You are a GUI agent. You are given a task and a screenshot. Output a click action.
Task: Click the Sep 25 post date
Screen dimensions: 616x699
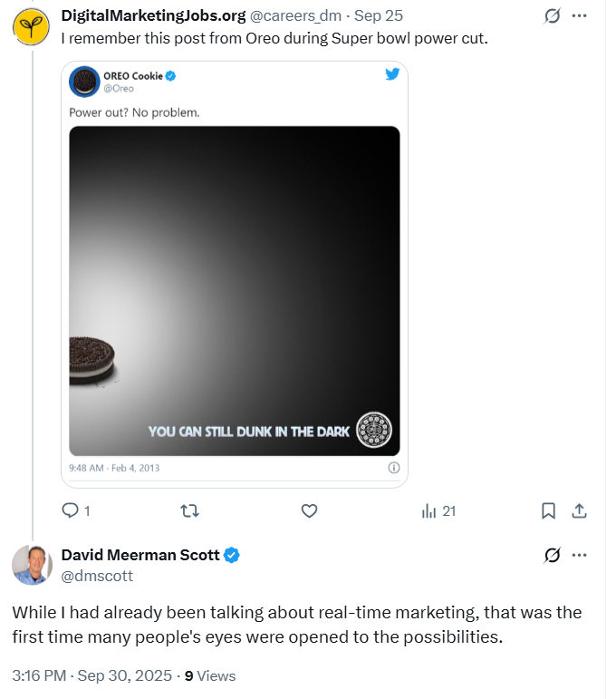coord(379,15)
